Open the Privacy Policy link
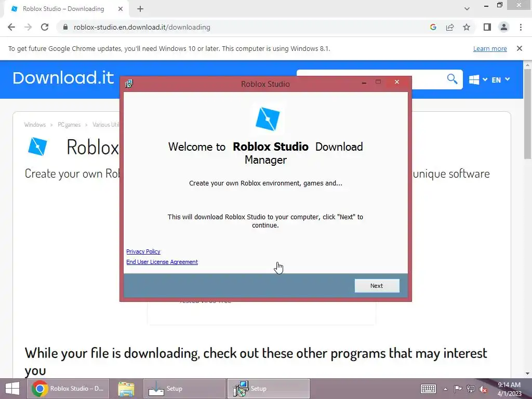Screen dimensions: 532x399 (x=143, y=251)
